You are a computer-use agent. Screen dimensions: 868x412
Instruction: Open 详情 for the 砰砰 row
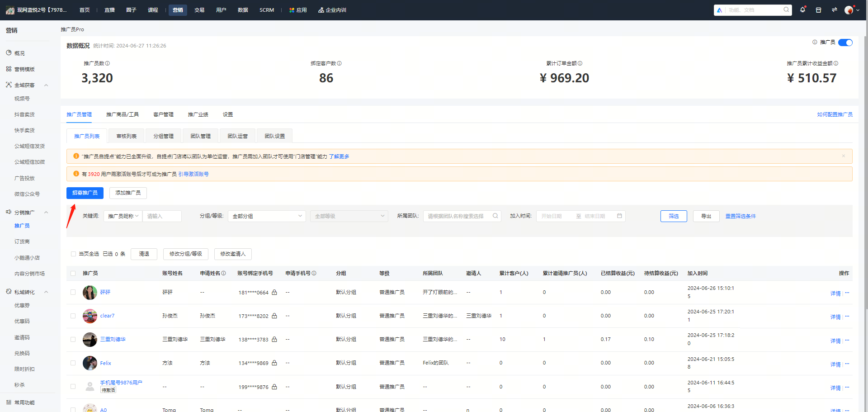tap(835, 294)
